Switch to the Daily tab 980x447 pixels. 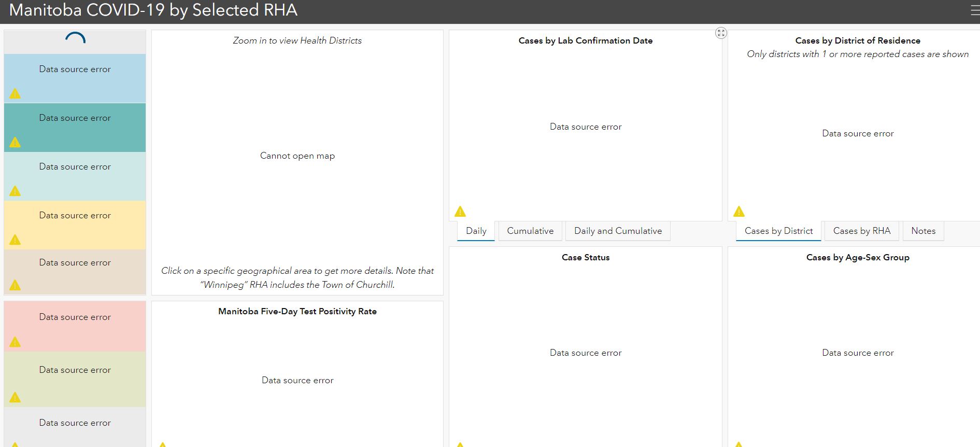476,231
